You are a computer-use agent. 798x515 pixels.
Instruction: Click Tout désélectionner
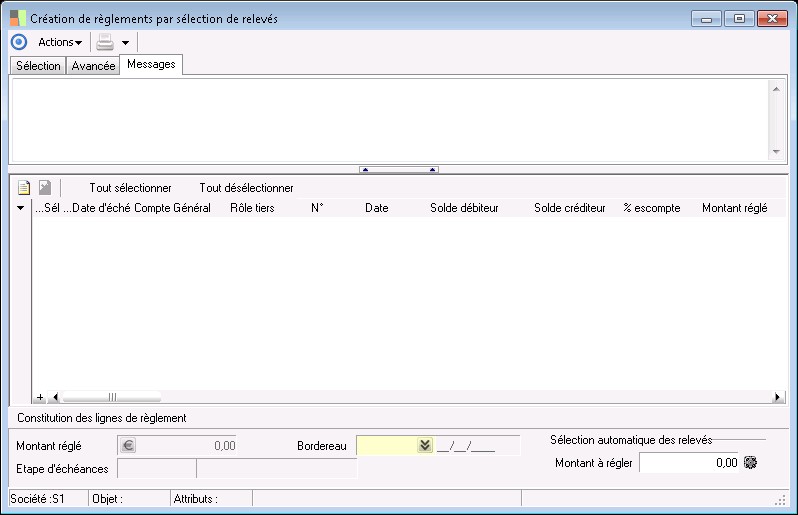pos(246,188)
